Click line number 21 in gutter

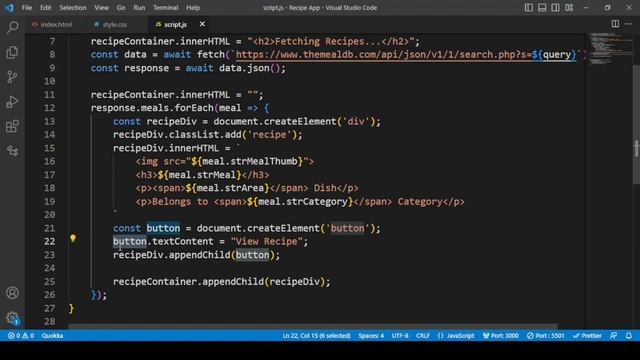[49, 228]
